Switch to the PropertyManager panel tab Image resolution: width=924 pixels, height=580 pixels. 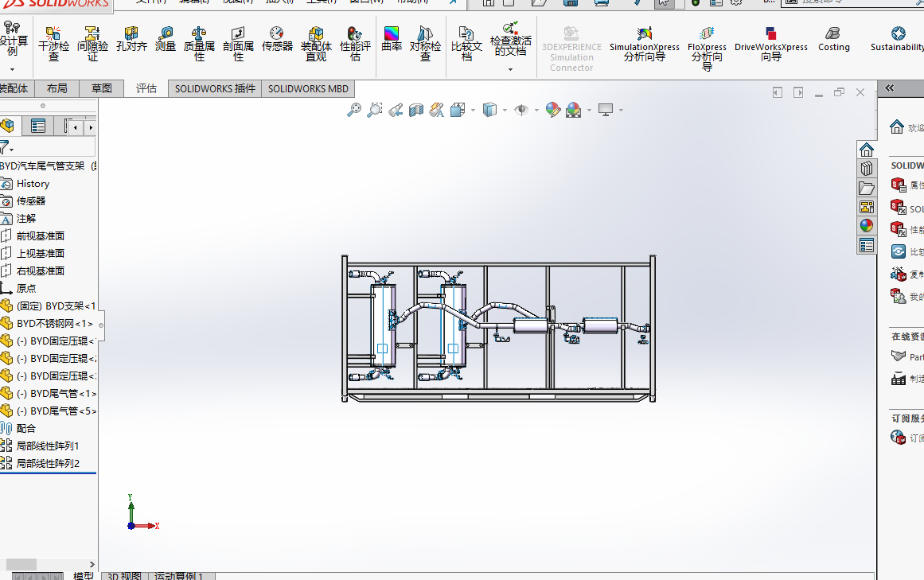(x=38, y=126)
